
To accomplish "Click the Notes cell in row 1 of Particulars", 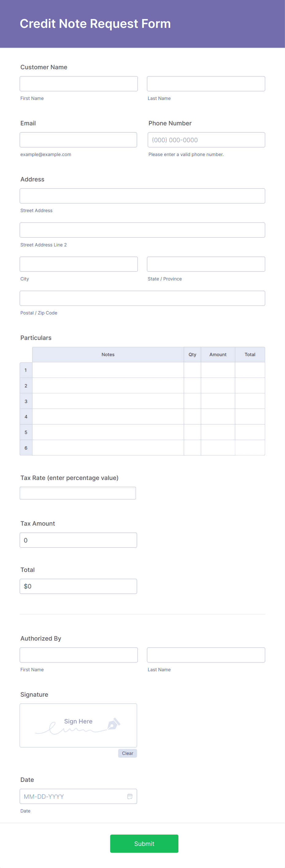I will pos(108,370).
